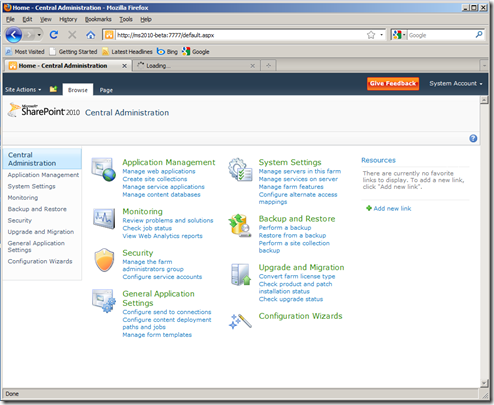Click the page scrollbar down arrow
The image size is (494, 405).
coord(484,384)
